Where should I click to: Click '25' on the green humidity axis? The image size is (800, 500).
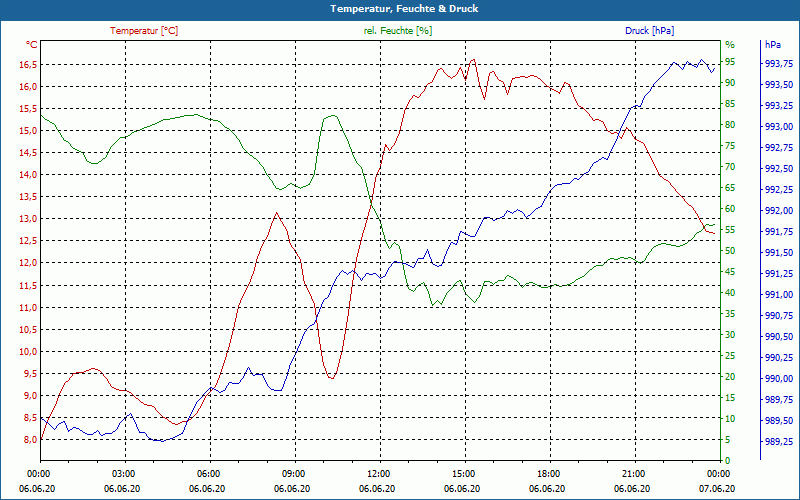(x=730, y=356)
